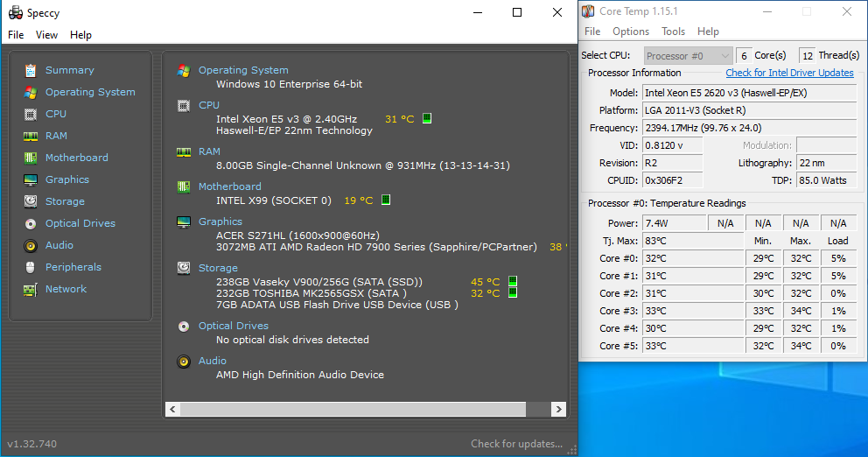Open the Options menu in Core Temp
The image size is (868, 457).
tap(631, 32)
